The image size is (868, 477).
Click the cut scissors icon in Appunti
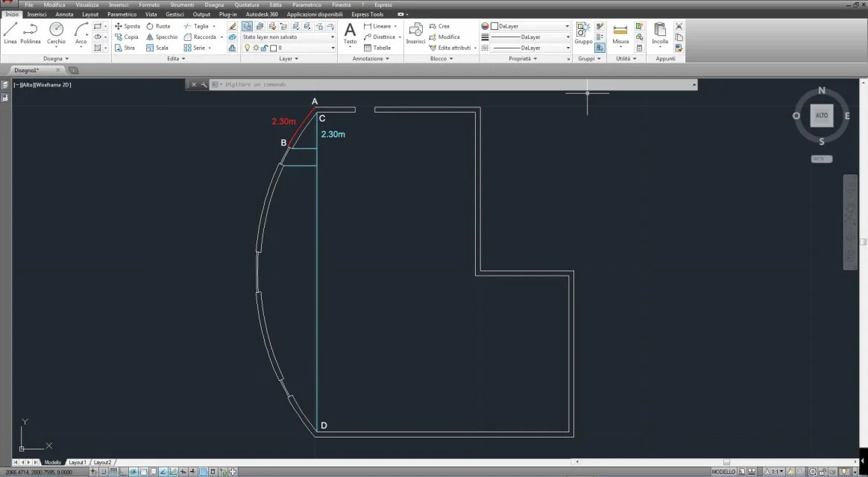click(x=679, y=26)
